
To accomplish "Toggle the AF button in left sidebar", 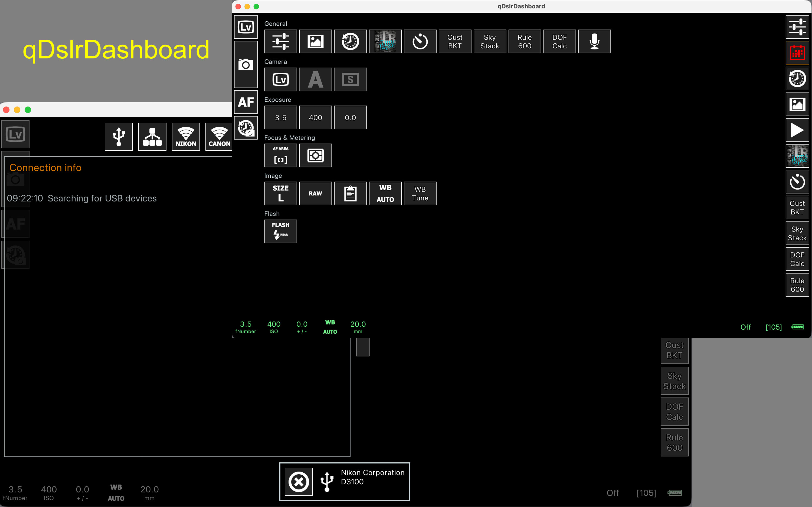I will tap(245, 102).
